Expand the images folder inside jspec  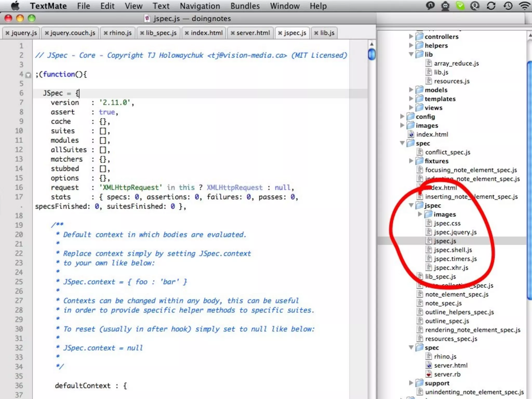point(420,214)
